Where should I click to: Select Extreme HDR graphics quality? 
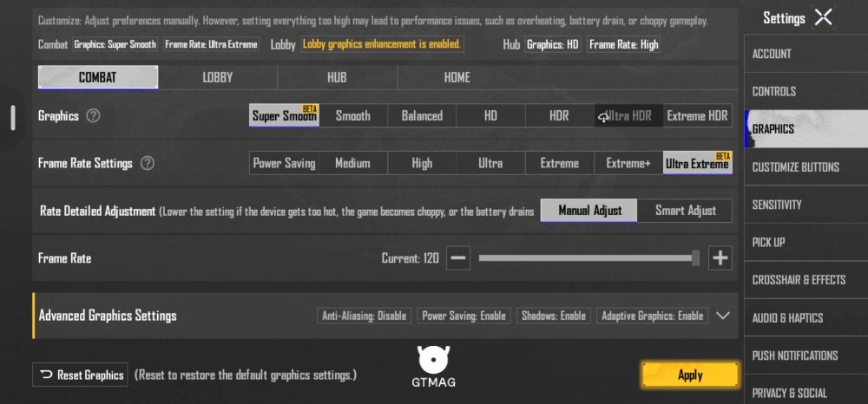698,115
